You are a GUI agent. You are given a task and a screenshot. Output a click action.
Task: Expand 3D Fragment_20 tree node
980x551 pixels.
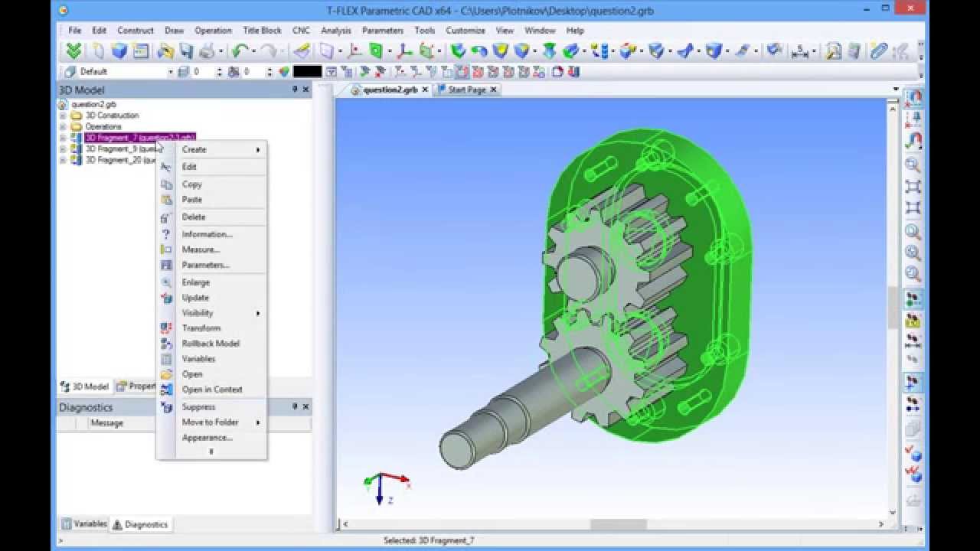click(63, 161)
